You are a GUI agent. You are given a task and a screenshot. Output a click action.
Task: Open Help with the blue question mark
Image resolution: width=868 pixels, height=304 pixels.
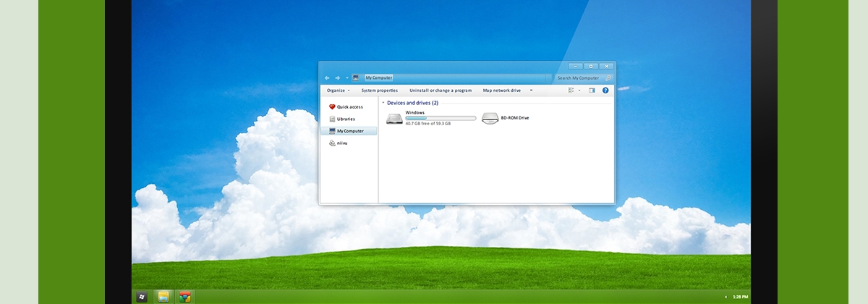(605, 90)
